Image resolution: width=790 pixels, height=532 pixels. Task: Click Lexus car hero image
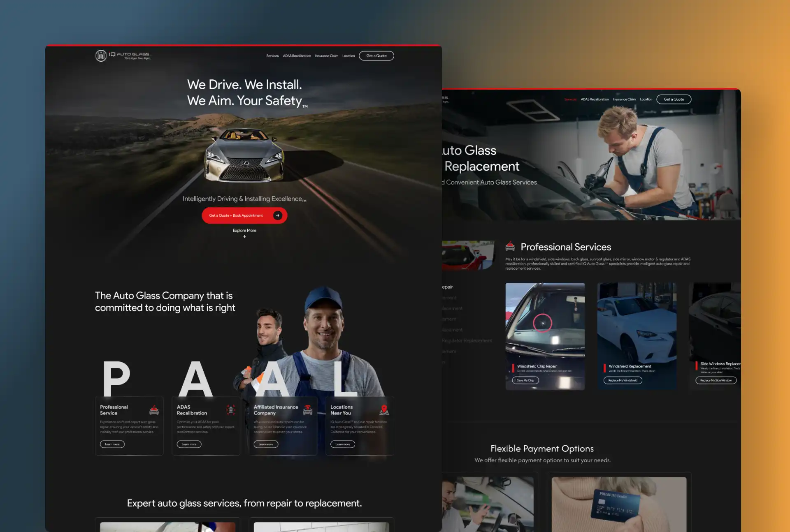point(244,155)
